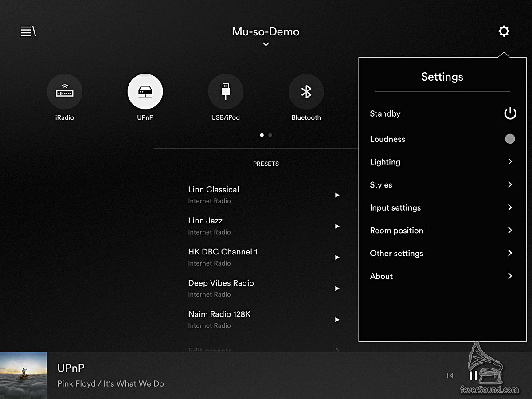Select the UPnP source
The image size is (532, 399).
pos(145,92)
